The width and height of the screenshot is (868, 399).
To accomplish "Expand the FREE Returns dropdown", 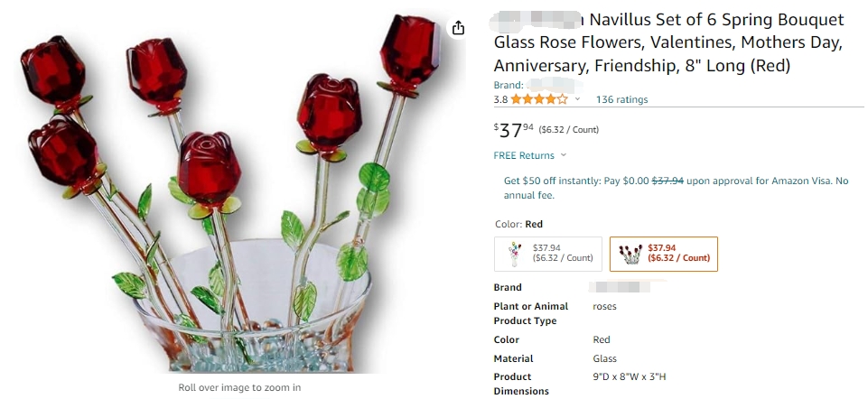I will 564,155.
